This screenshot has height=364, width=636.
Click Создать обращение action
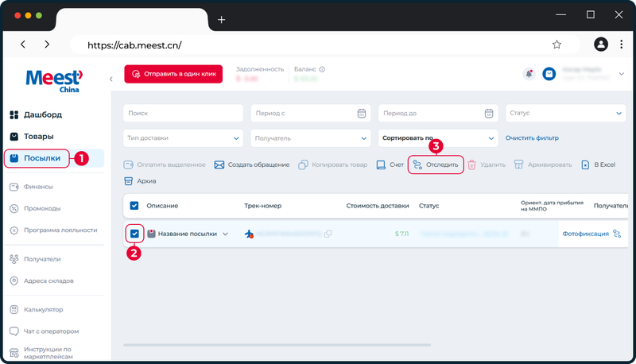tap(252, 165)
